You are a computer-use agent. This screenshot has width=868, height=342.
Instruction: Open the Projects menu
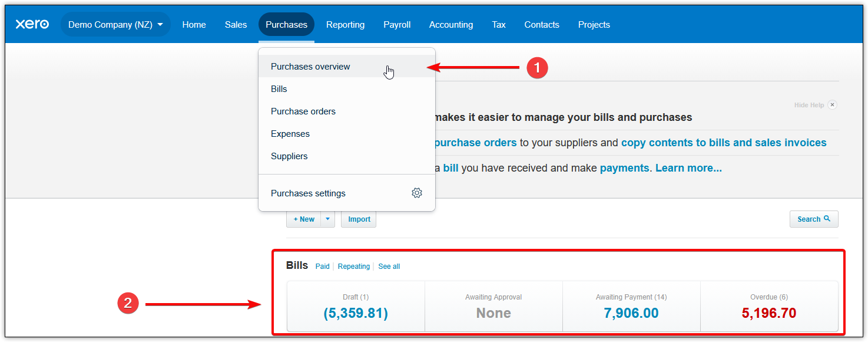click(x=594, y=25)
